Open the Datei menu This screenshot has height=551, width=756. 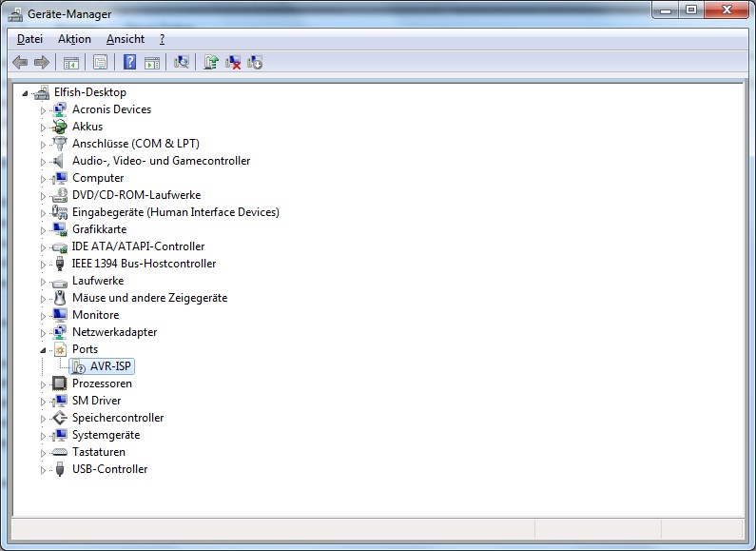(x=29, y=39)
